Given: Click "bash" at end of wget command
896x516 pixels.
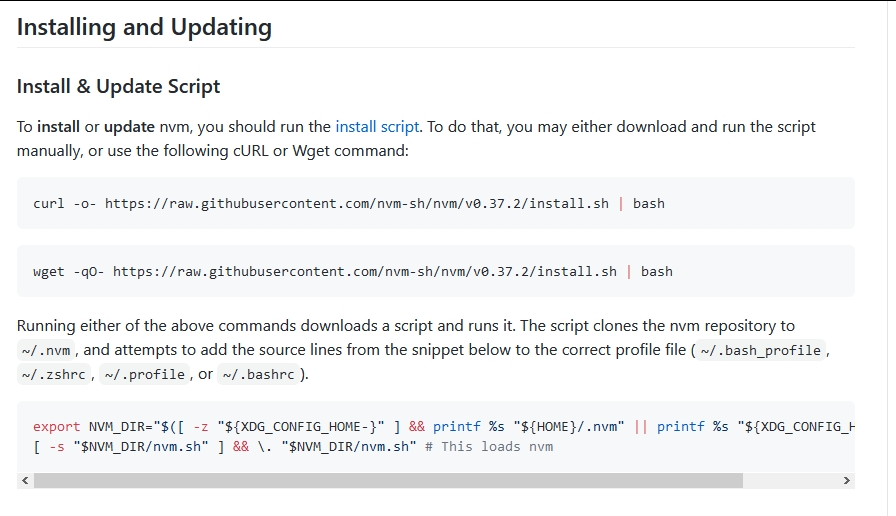Looking at the screenshot, I should (656, 272).
